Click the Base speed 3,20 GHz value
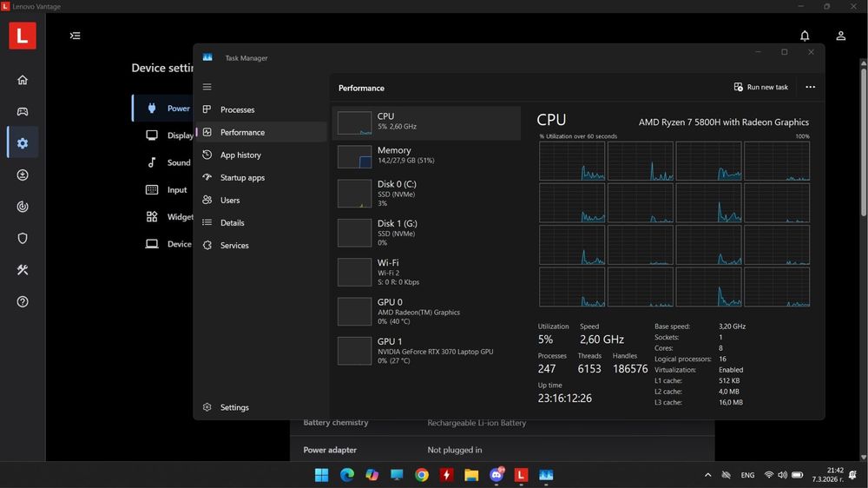Viewport: 868px width, 488px height. [732, 326]
